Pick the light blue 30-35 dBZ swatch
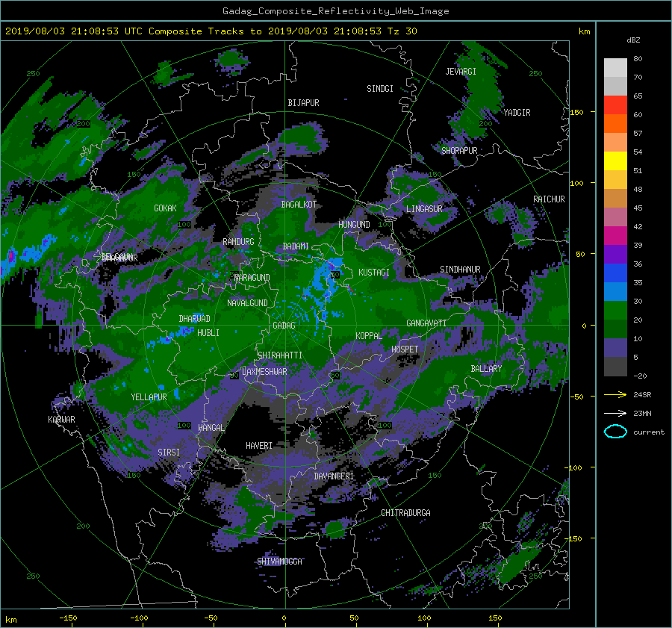Viewport: 672px width, 628px height. [x=615, y=292]
